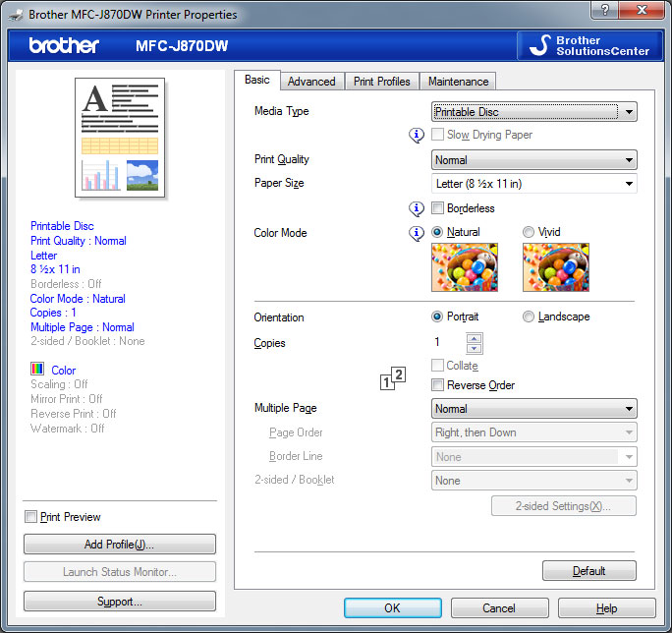
Task: Open the 2-sided / Booklet dropdown
Action: pos(534,481)
